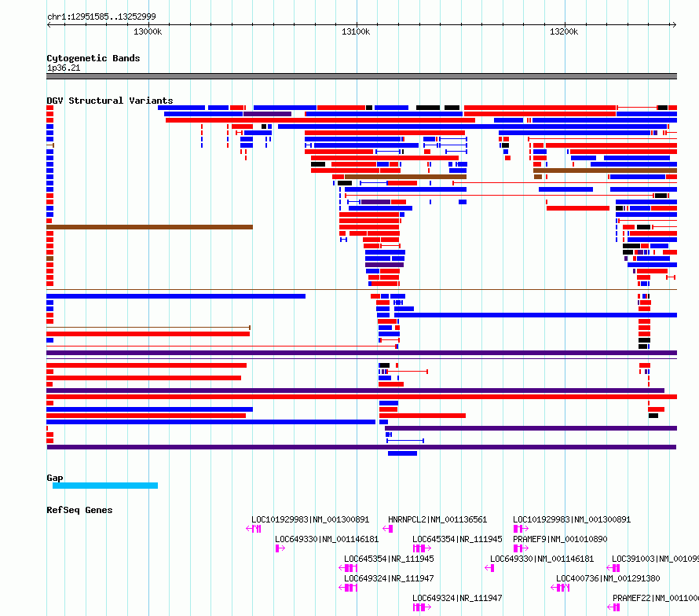The width and height of the screenshot is (699, 616).
Task: Click the HNRNPCL2|NM_001136561 gene label
Action: 437,519
